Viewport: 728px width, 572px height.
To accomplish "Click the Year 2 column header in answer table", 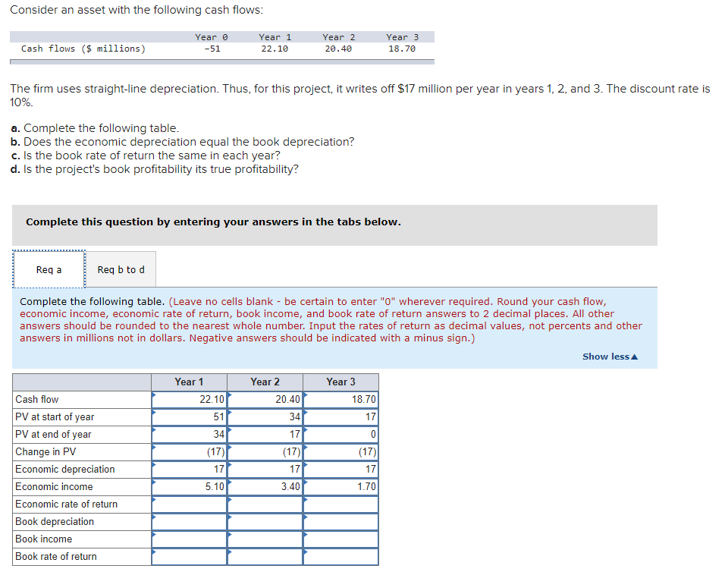I will 265,382.
